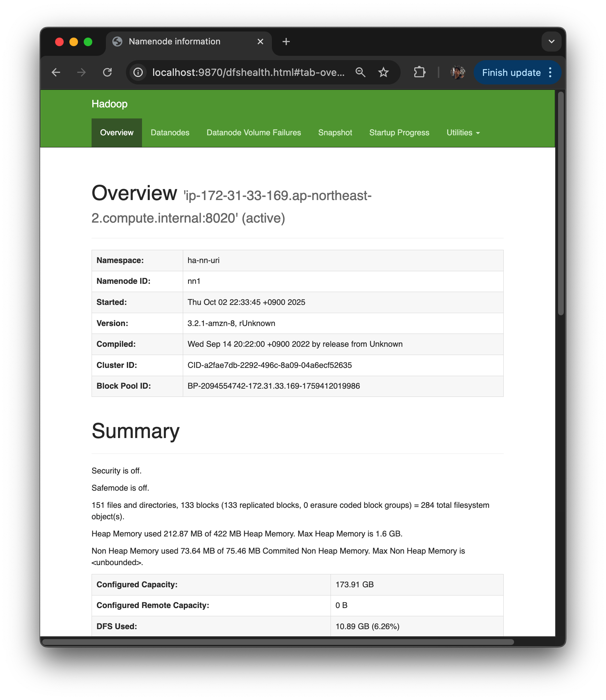Click the 'Block Pool ID:' label
Screen dimensions: 606x700
(x=124, y=386)
